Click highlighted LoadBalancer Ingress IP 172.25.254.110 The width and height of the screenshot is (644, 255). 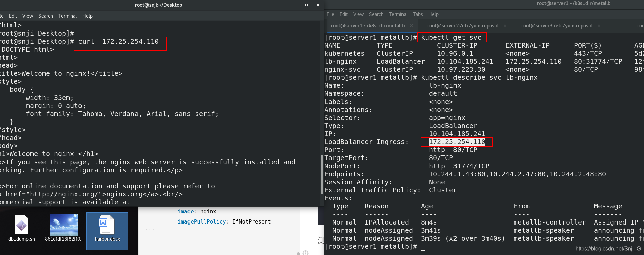(x=457, y=142)
